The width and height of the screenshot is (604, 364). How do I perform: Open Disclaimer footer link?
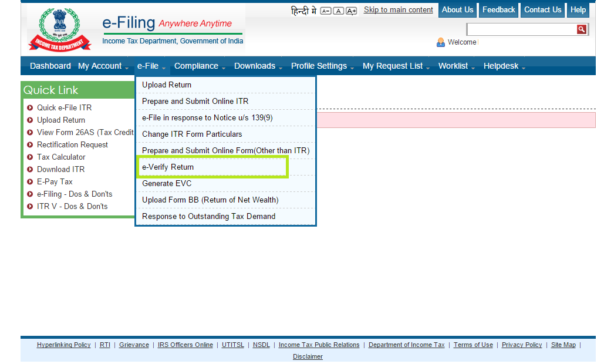(x=308, y=357)
